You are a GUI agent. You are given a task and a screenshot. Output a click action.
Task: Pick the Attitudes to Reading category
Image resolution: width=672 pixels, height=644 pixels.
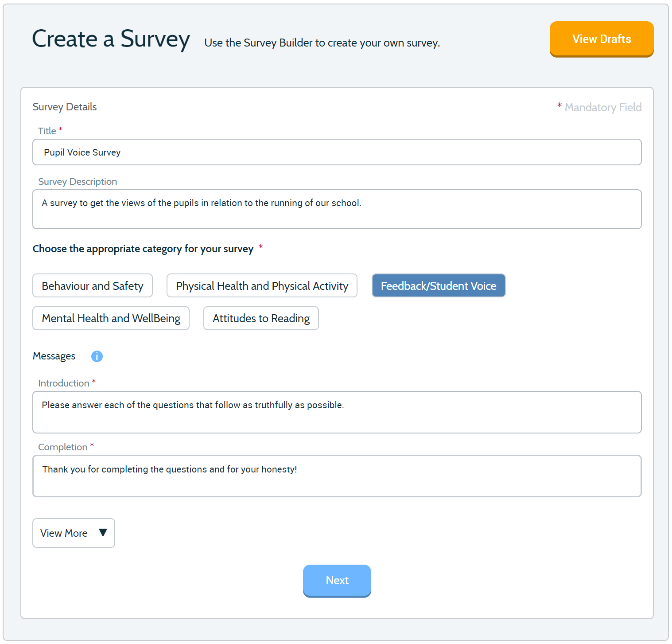(x=261, y=318)
